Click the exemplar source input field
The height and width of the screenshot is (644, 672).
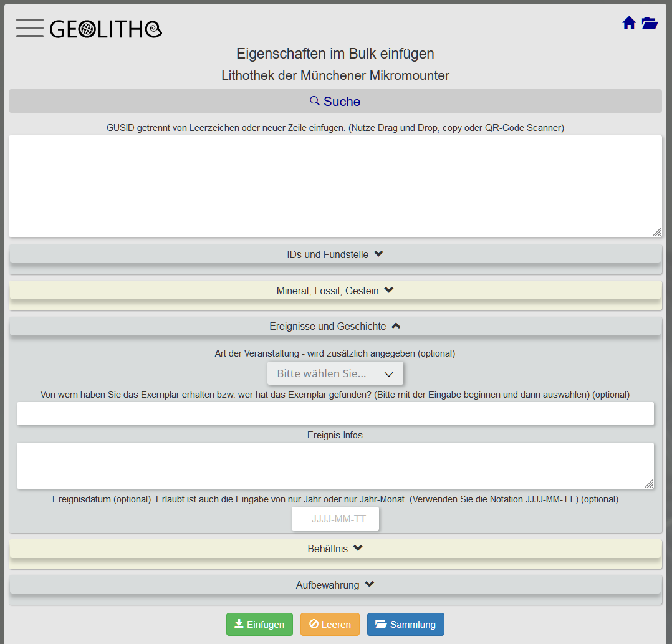[x=335, y=413]
